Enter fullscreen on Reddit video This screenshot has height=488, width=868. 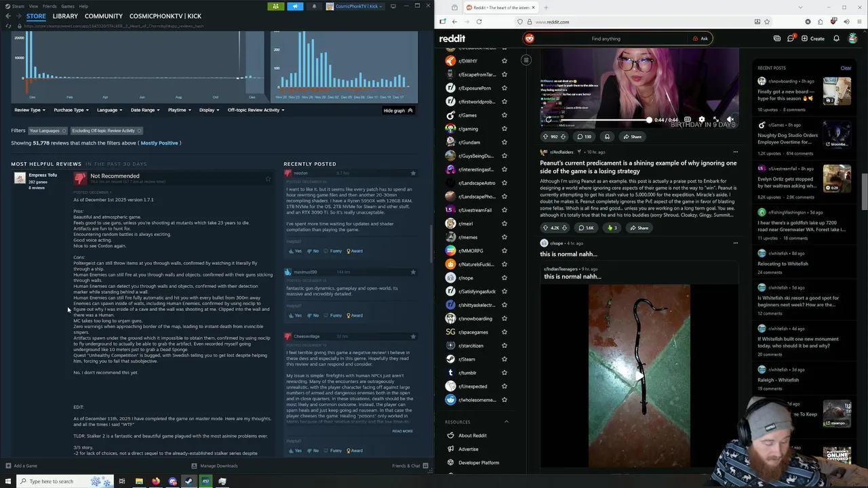tap(715, 120)
